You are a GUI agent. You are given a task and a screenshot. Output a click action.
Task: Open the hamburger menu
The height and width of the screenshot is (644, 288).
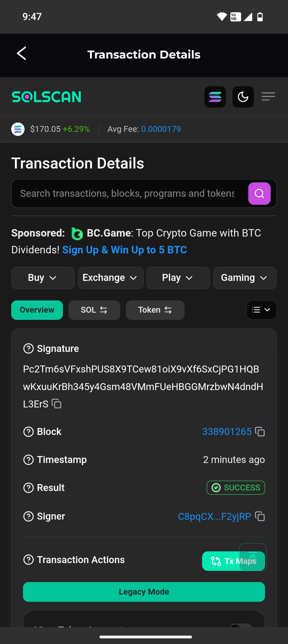(x=268, y=96)
